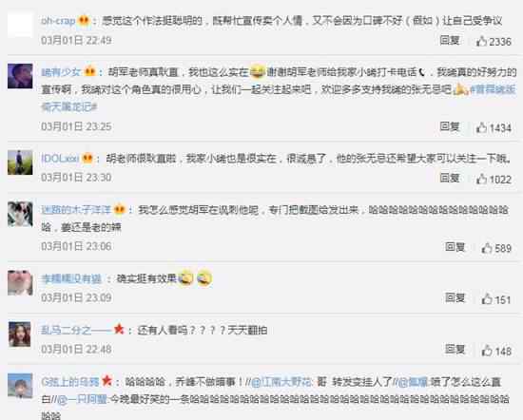
Task: Like the comment showing 1022 likes
Action: click(481, 179)
